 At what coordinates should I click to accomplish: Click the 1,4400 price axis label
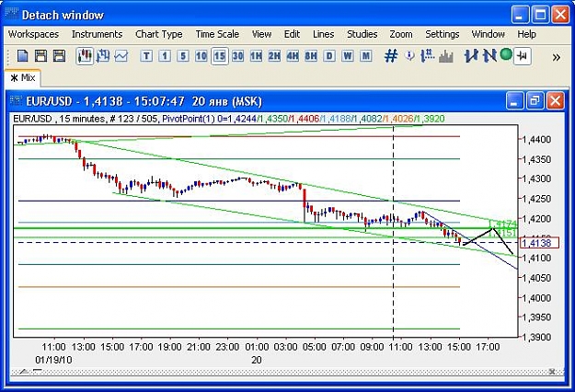(x=537, y=139)
